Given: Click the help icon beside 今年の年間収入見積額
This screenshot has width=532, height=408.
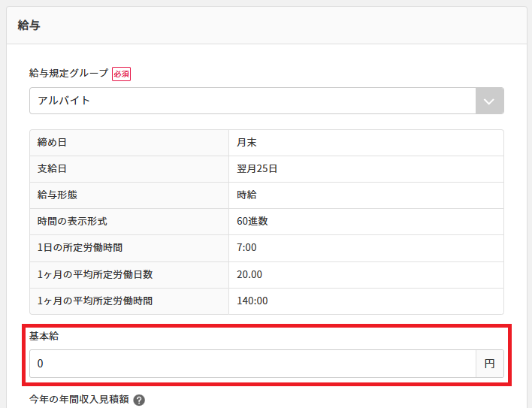Looking at the screenshot, I should [139, 400].
